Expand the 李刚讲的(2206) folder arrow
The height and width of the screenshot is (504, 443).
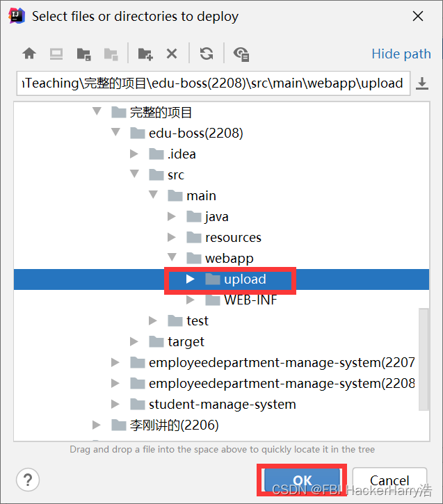tap(96, 425)
